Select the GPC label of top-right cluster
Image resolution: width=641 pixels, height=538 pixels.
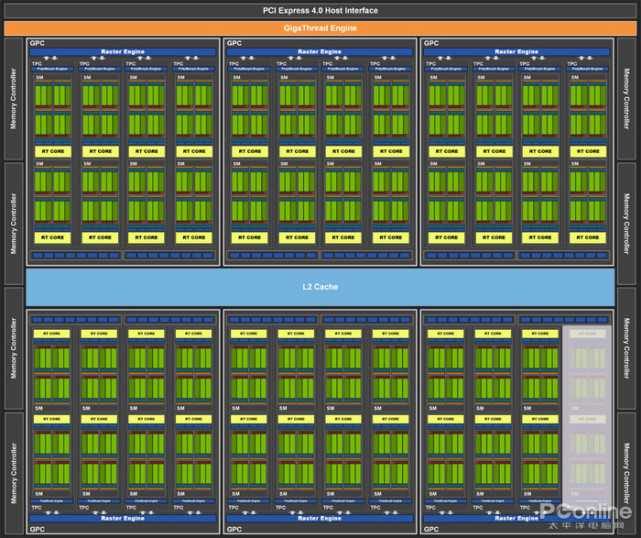click(x=431, y=43)
